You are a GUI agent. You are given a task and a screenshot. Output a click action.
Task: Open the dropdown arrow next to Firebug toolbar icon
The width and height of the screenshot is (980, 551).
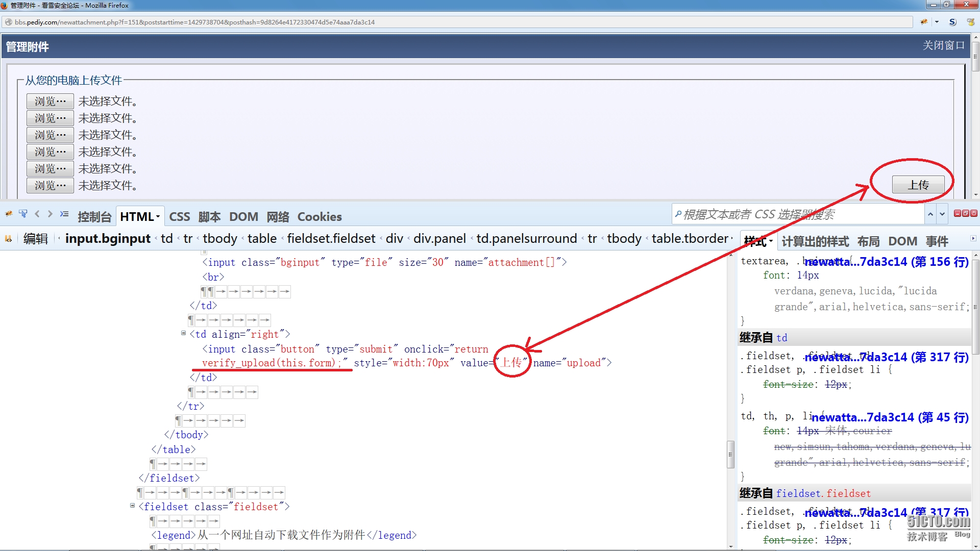(x=937, y=22)
